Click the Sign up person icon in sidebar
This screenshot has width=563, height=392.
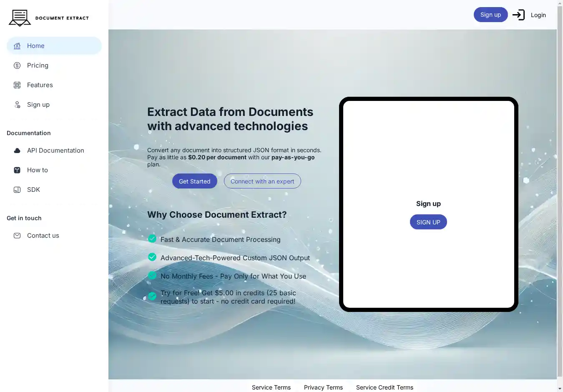tap(17, 105)
